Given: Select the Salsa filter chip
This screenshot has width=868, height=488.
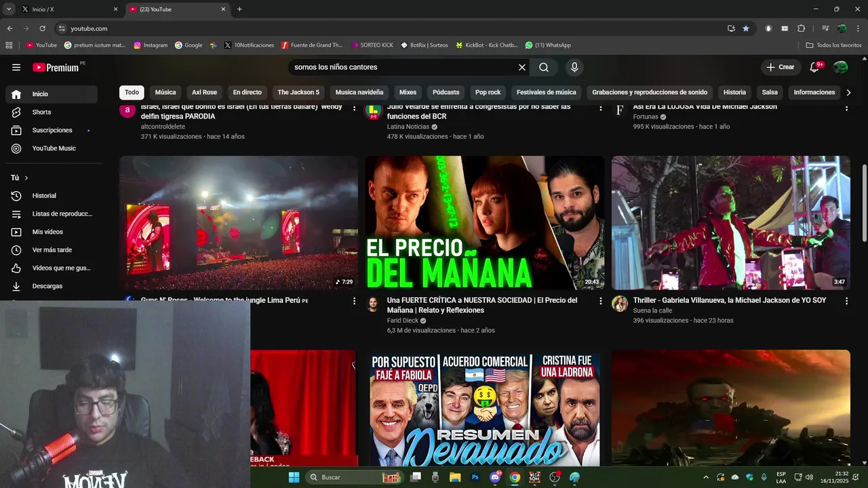Looking at the screenshot, I should tap(770, 92).
